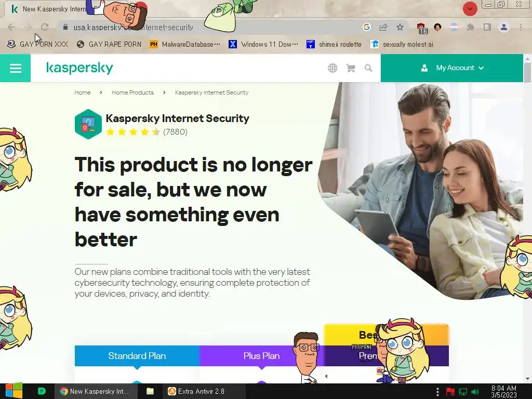Click the Kaspersky logo
This screenshot has height=399, width=532.
click(x=79, y=68)
